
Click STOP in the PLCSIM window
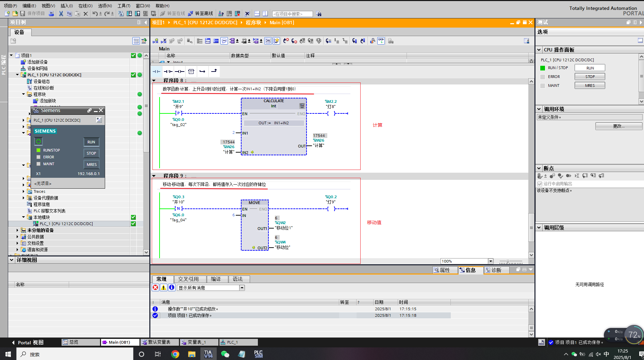92,153
